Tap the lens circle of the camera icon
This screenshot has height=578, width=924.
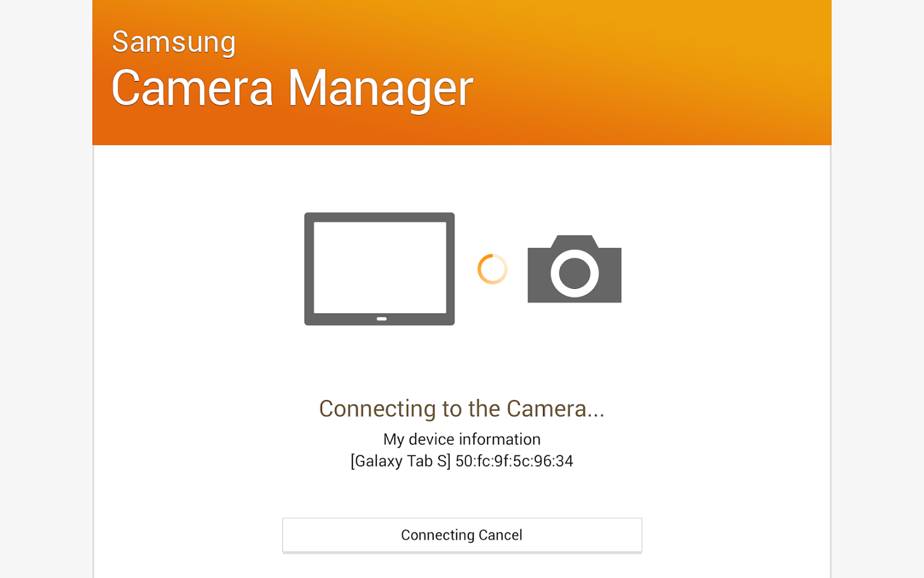pos(574,274)
